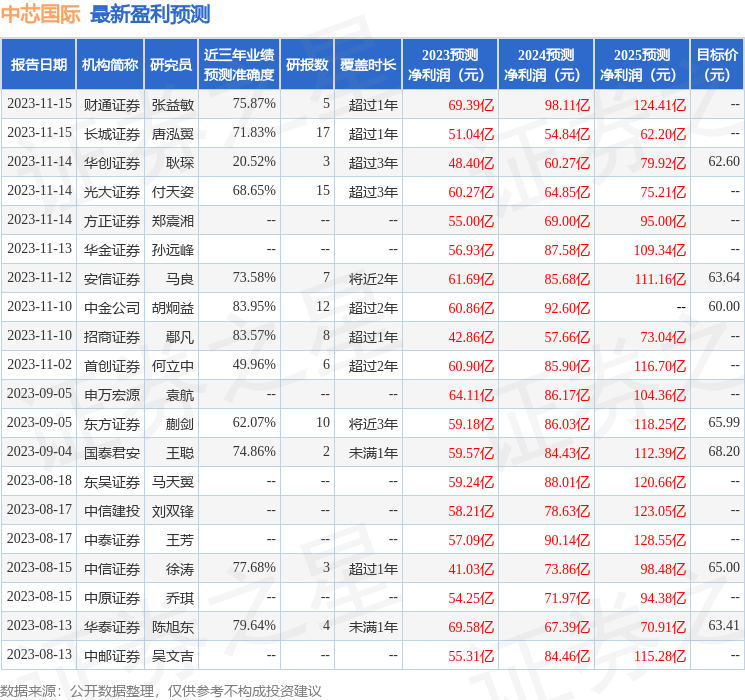This screenshot has width=745, height=700.
Task: Click the 2025预测净利润 column header
Action: 642,65
